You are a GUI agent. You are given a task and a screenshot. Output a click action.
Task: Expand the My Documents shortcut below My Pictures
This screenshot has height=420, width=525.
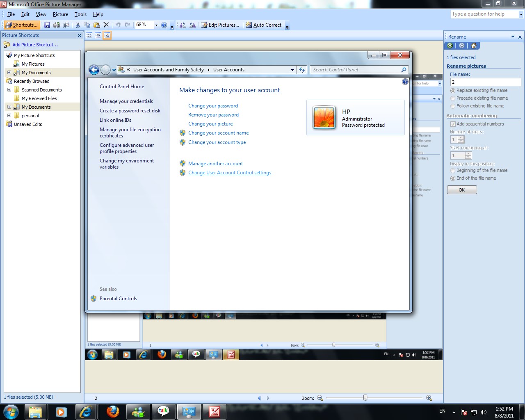tap(9, 73)
